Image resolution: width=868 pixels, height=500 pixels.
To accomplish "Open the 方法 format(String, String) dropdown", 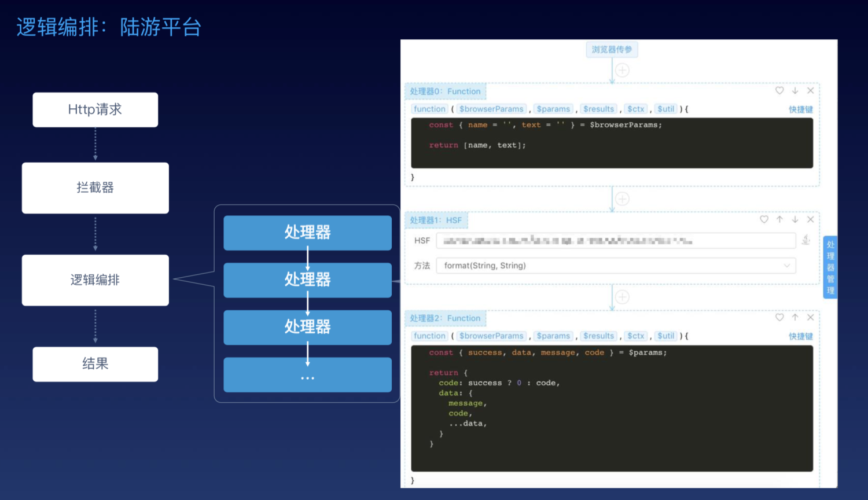I will [616, 266].
